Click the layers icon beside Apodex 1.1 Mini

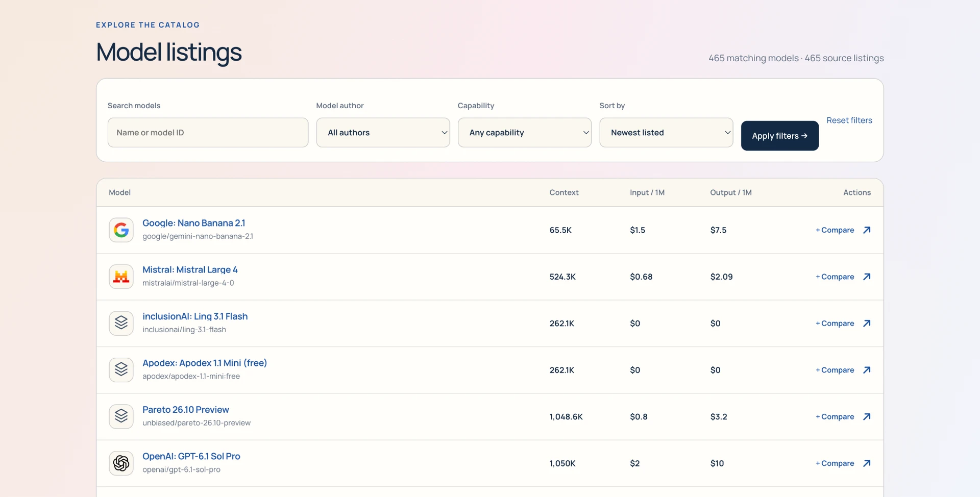click(121, 370)
